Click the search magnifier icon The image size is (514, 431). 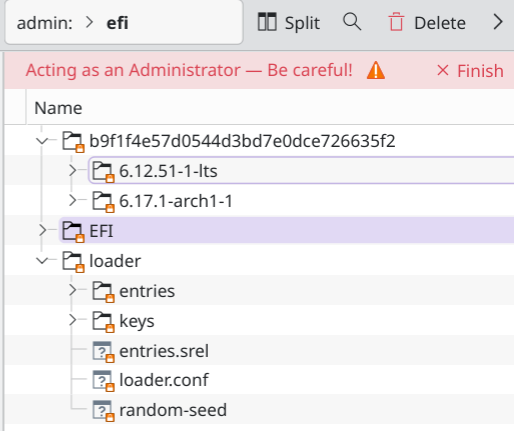352,22
